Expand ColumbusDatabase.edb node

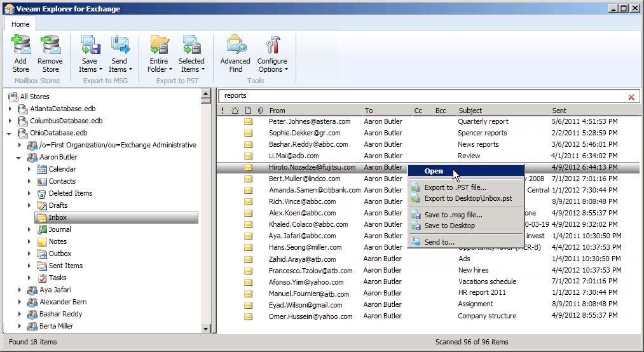coord(10,121)
